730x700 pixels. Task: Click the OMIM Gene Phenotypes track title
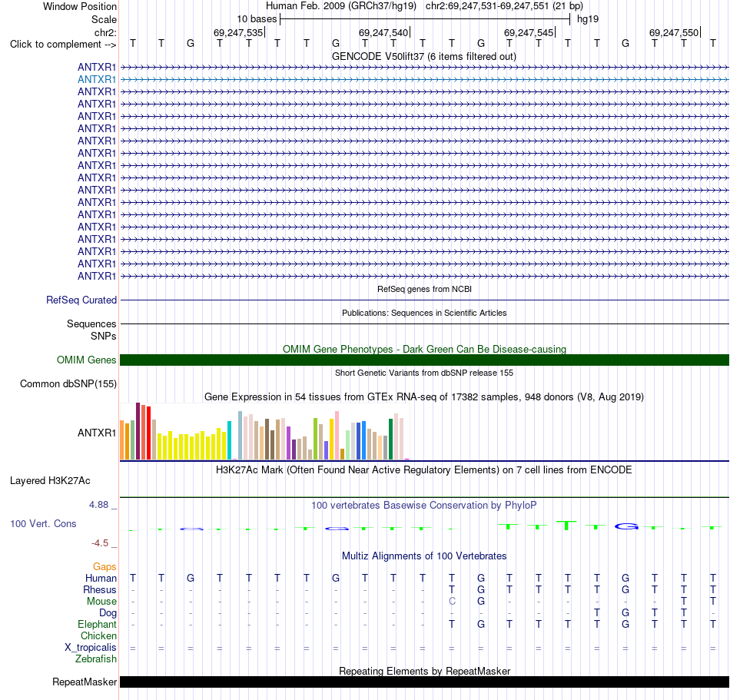pyautogui.click(x=425, y=349)
